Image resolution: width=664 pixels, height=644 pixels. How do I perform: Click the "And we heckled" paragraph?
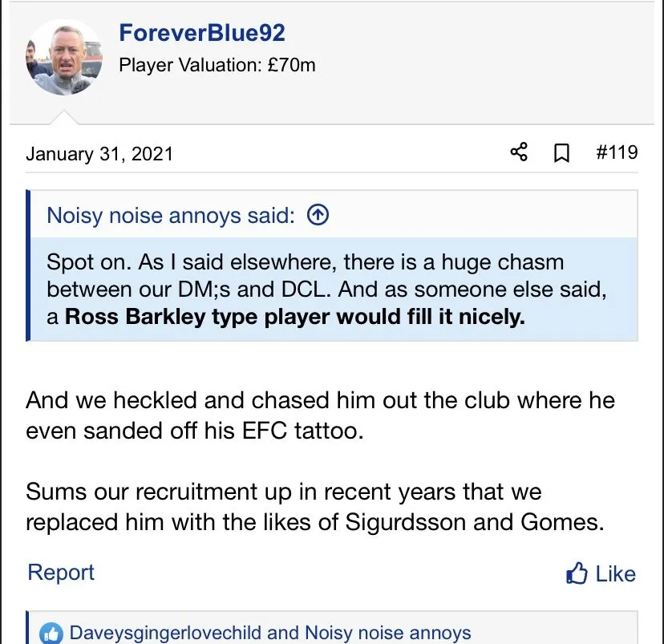point(319,415)
